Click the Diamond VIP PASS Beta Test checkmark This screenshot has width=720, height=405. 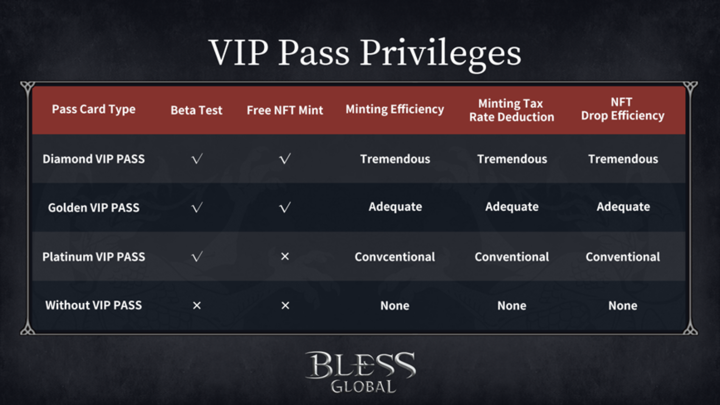(x=196, y=159)
